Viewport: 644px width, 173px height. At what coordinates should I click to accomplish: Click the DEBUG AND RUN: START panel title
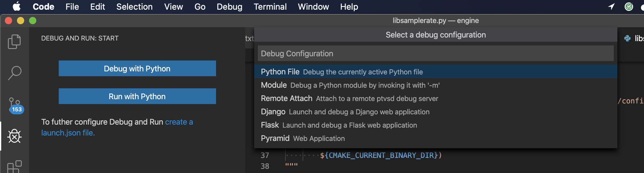point(80,38)
